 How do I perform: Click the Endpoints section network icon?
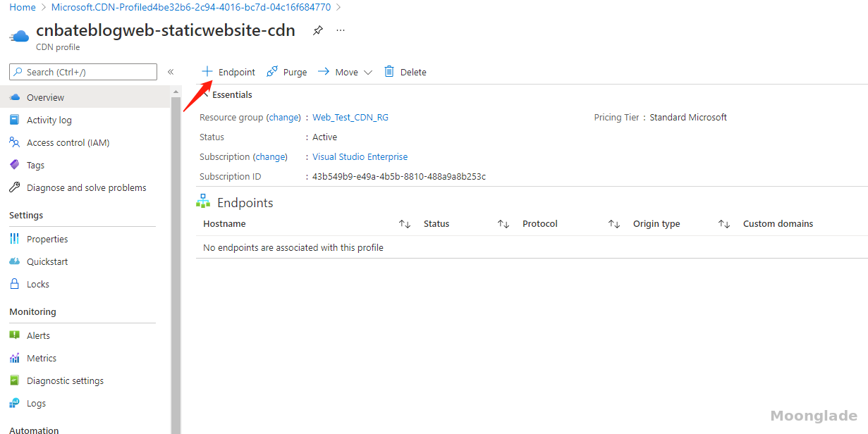pyautogui.click(x=203, y=201)
